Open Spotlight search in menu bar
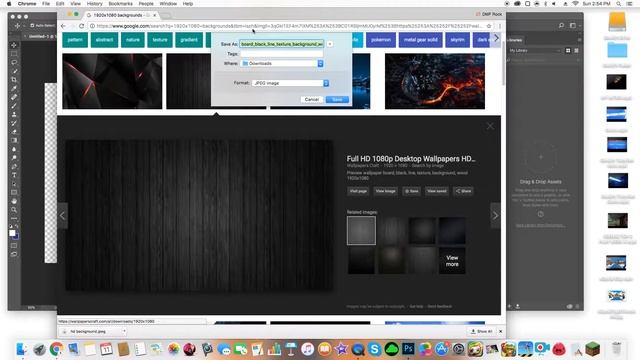Screen dimensions: 640x360 (619, 4)
